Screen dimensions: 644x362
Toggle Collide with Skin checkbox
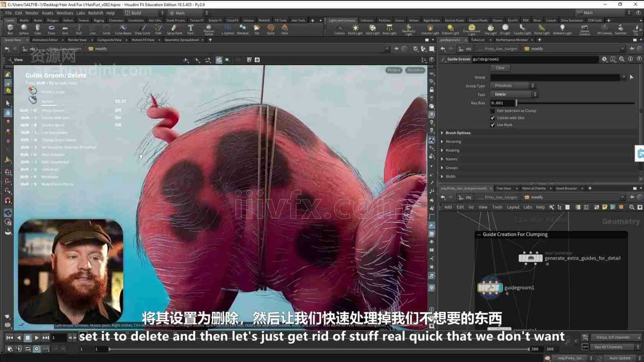(492, 118)
